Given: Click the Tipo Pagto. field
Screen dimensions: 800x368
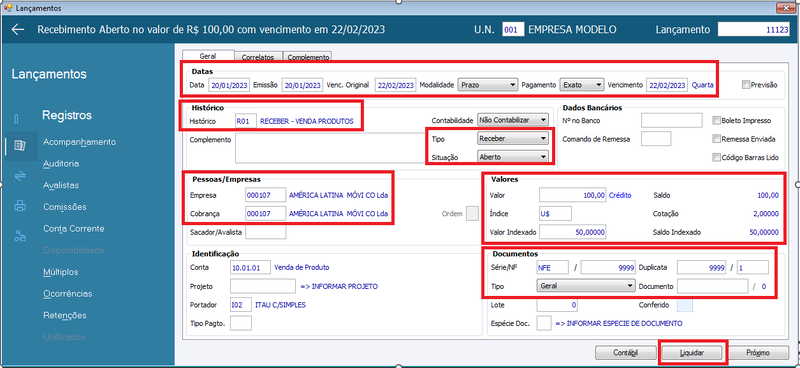Looking at the screenshot, I should coord(241,323).
